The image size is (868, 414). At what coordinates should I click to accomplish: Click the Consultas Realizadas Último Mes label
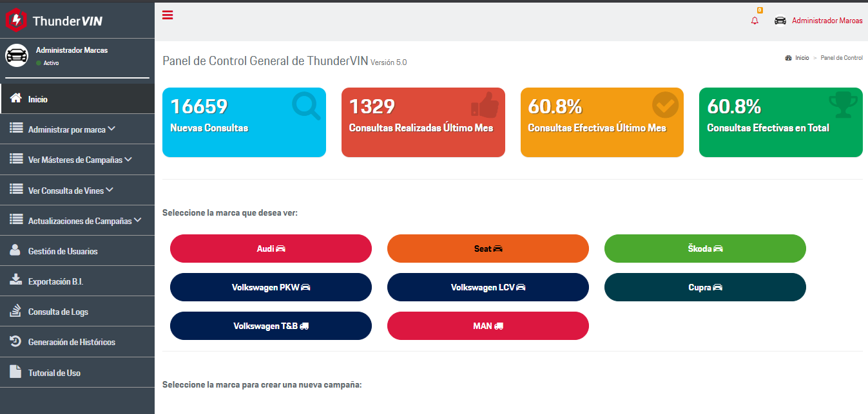point(421,128)
